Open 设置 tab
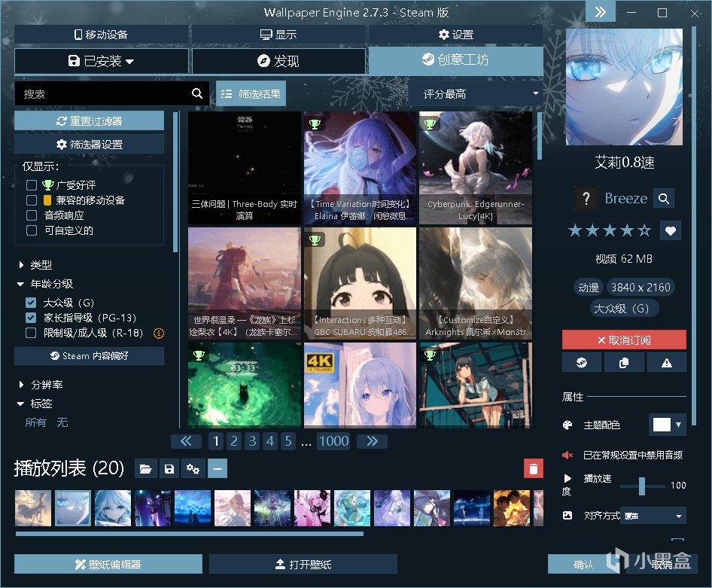The width and height of the screenshot is (712, 588). (456, 35)
